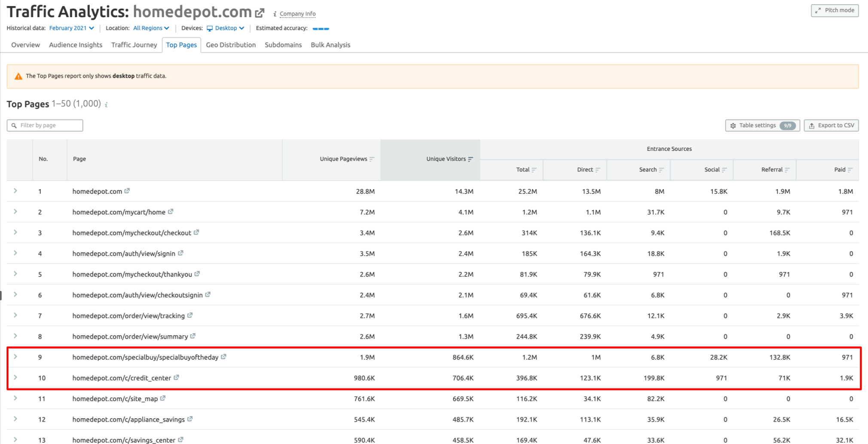Switch to the Traffic Journey tab
Screen dimensions: 868x444
[x=134, y=45]
